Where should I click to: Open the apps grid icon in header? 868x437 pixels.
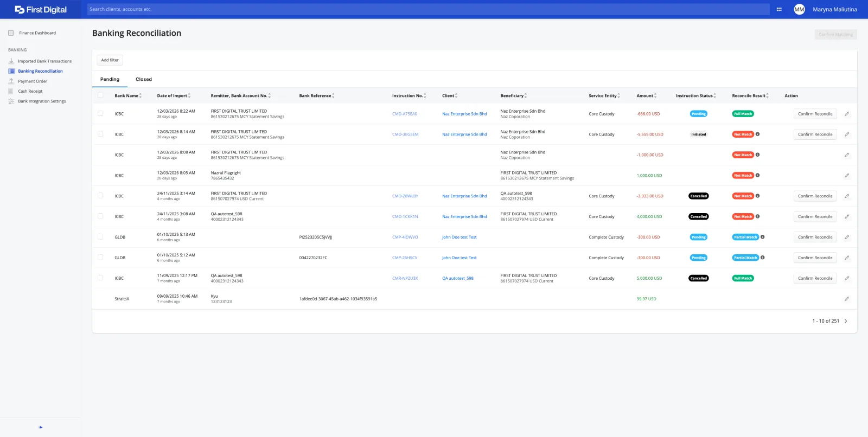coord(779,9)
